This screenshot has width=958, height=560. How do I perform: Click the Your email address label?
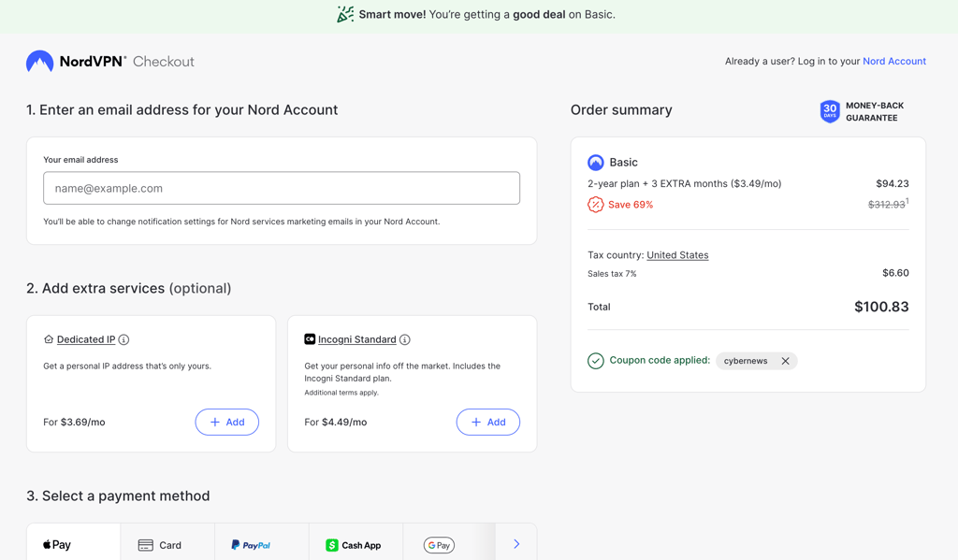tap(80, 160)
